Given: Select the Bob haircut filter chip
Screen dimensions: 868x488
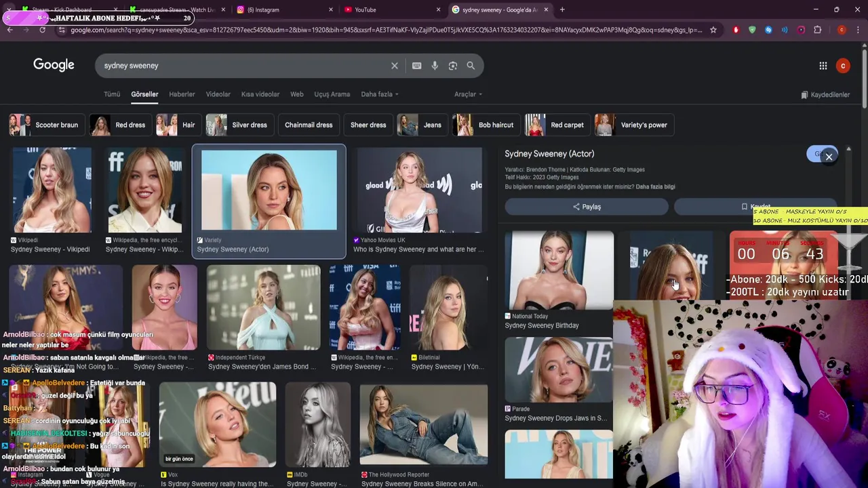Looking at the screenshot, I should 487,125.
